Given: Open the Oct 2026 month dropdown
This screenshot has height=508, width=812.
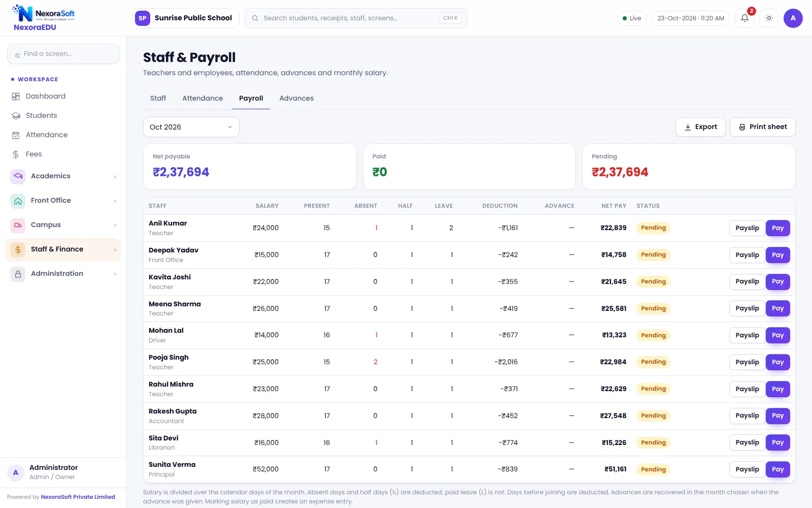Looking at the screenshot, I should point(191,127).
